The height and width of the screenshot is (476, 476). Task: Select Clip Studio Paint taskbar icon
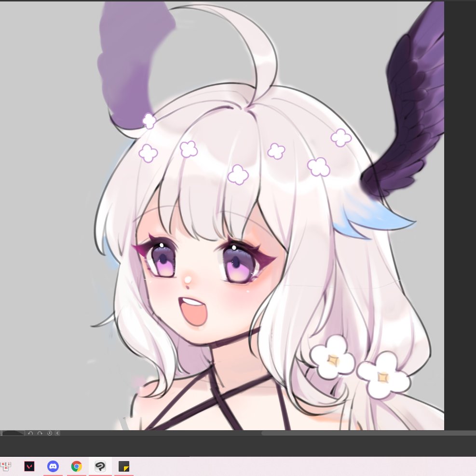point(100,466)
